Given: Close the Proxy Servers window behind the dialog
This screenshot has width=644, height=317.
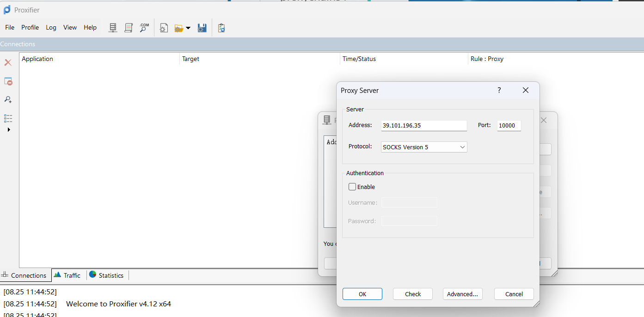Looking at the screenshot, I should [544, 120].
